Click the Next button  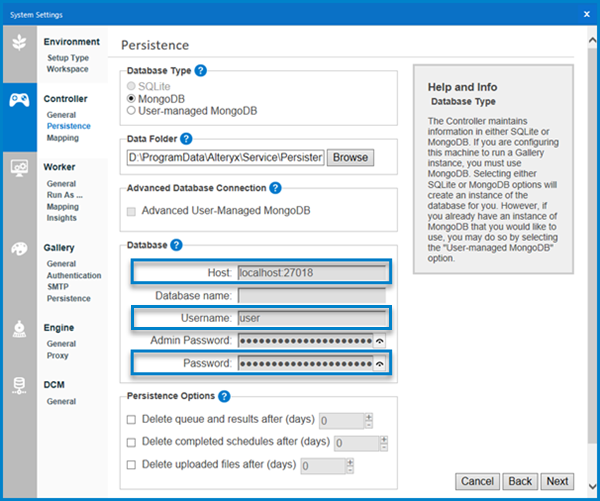pyautogui.click(x=557, y=481)
